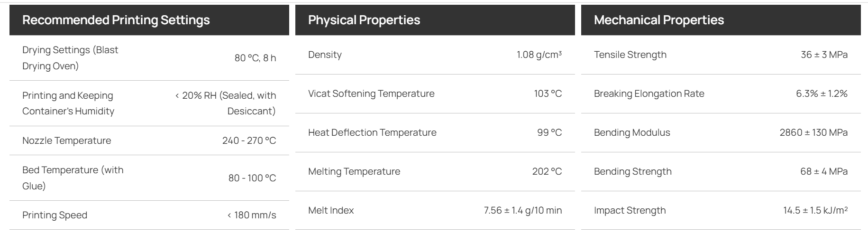Click the 240 - 270 °C value
The image size is (868, 234).
pos(249,140)
